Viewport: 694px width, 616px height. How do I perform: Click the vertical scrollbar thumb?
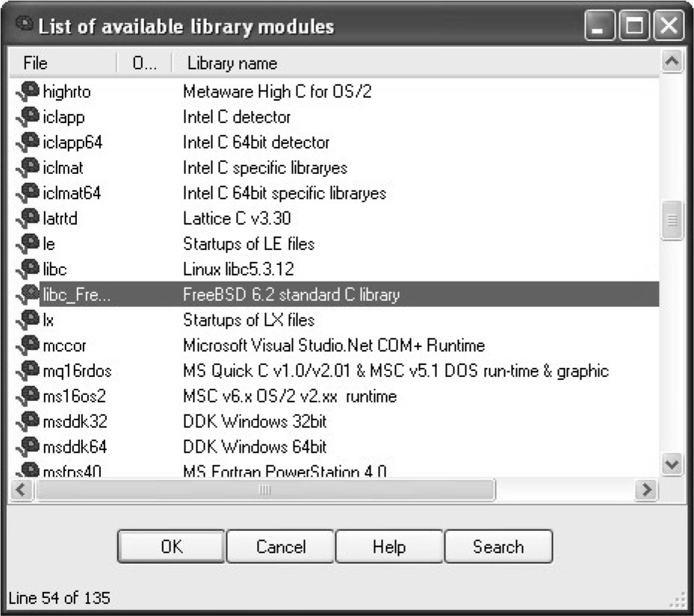click(x=672, y=220)
